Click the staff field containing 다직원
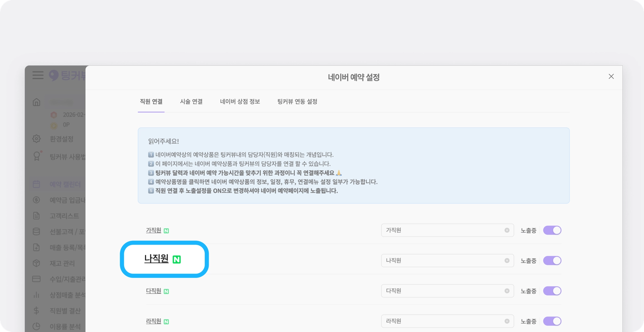Image resolution: width=644 pixels, height=332 pixels. click(x=447, y=291)
